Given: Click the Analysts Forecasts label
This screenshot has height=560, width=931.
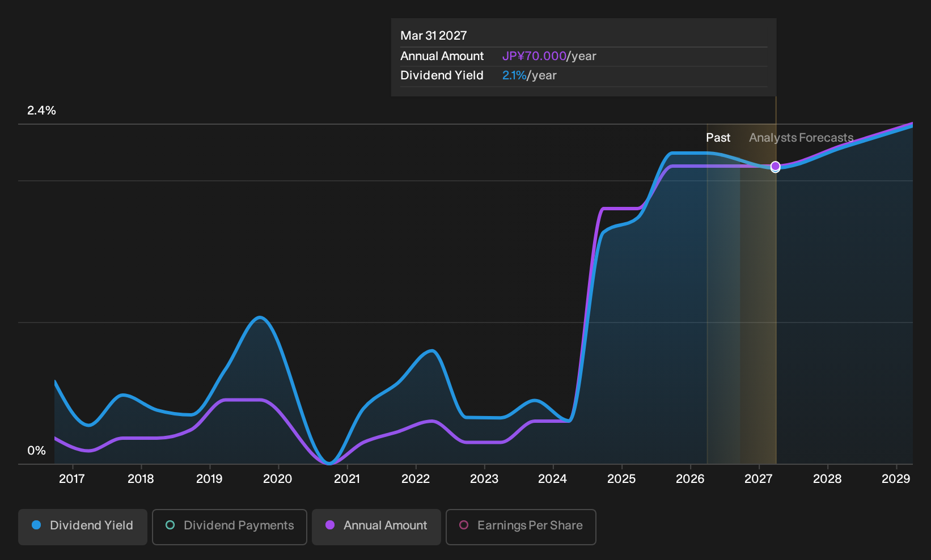Looking at the screenshot, I should (x=801, y=138).
